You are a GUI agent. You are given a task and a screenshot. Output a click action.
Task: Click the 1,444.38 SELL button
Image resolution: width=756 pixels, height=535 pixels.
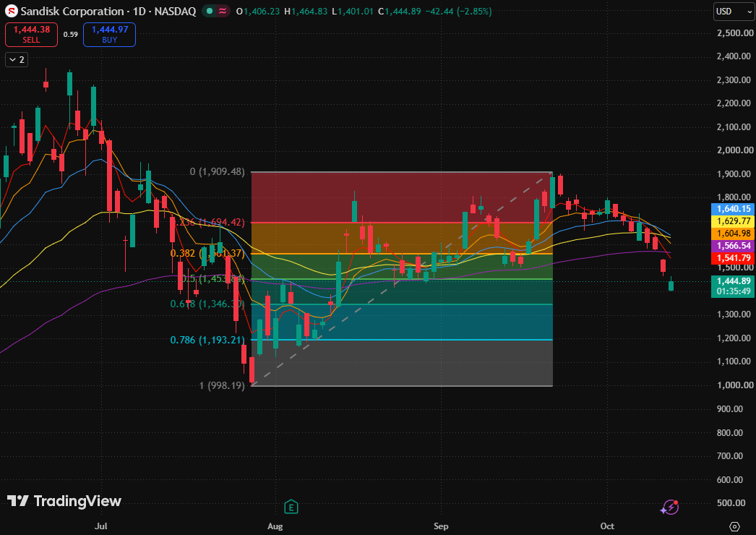(x=31, y=34)
